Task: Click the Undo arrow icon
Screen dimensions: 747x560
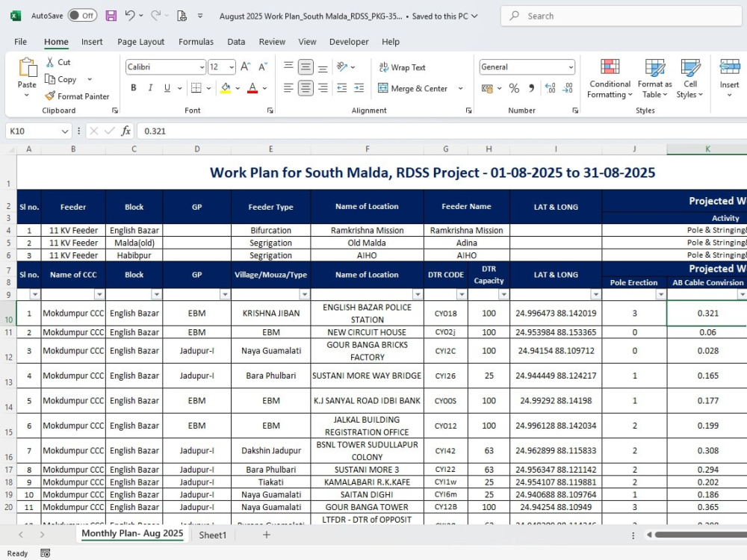Action: [x=129, y=16]
